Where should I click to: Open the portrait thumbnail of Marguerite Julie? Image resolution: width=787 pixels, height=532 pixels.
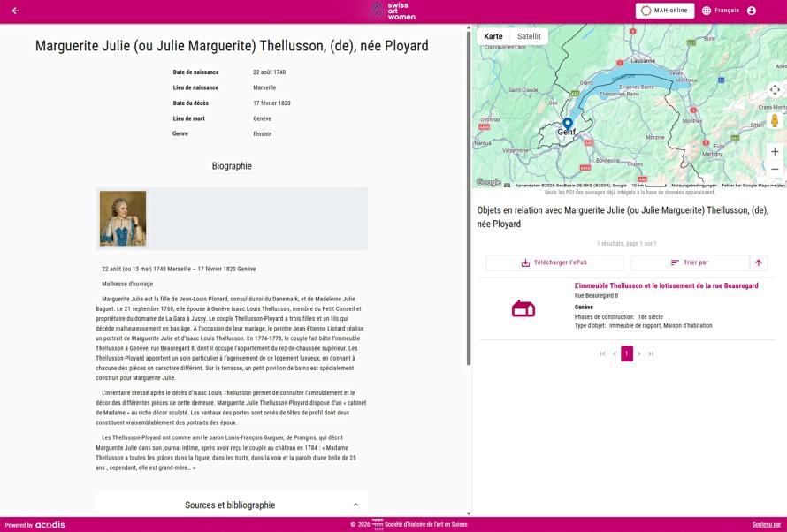click(x=123, y=218)
